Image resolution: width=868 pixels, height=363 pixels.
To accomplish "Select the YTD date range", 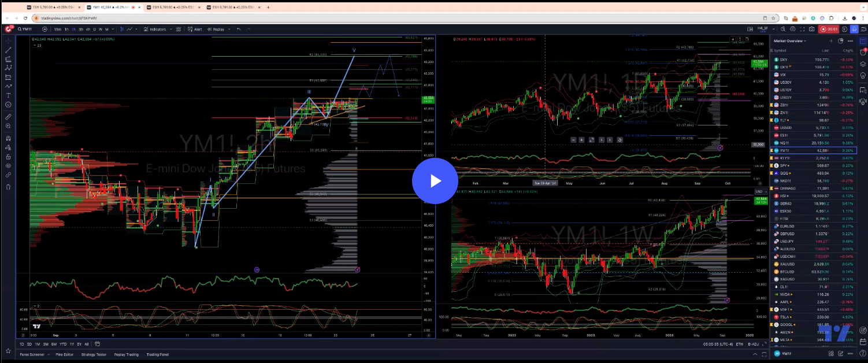I will tap(63, 344).
